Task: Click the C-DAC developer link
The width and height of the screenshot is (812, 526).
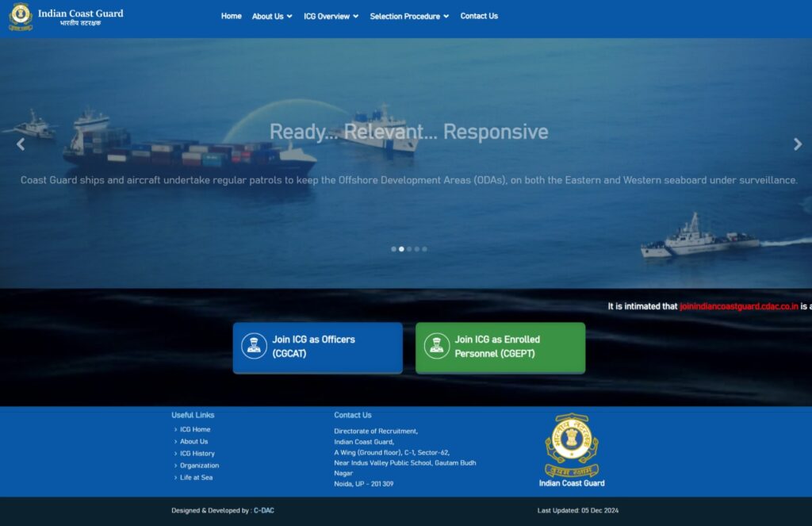Action: tap(263, 510)
